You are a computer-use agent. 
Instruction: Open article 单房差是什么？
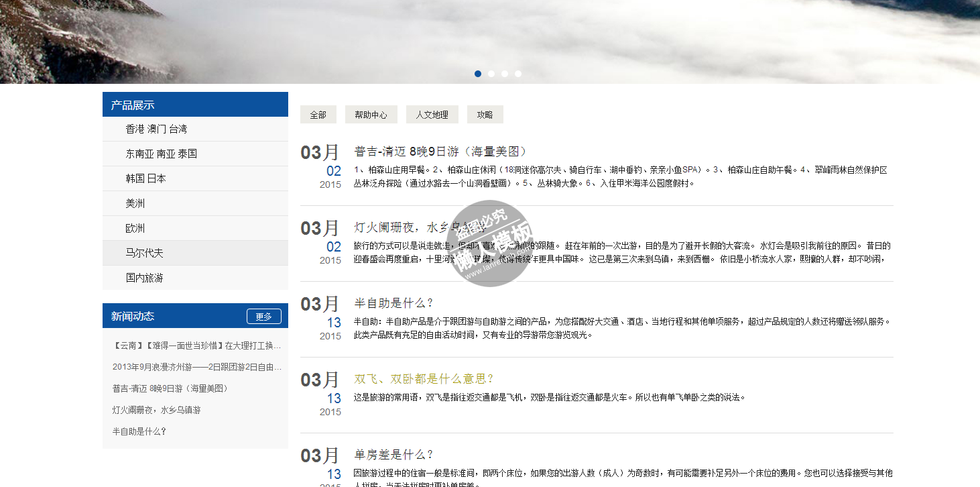tap(394, 455)
